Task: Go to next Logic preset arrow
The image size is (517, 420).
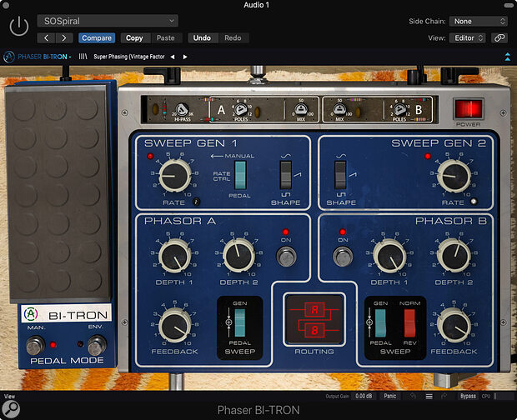Action: click(64, 37)
